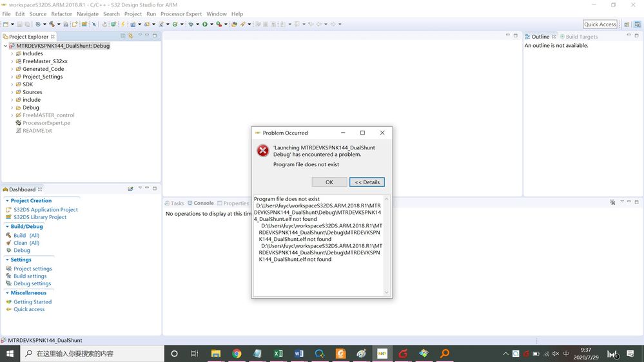Viewport: 644px width, 362px height.
Task: Select ProcessorExpert.pe in the project tree
Action: 46,123
